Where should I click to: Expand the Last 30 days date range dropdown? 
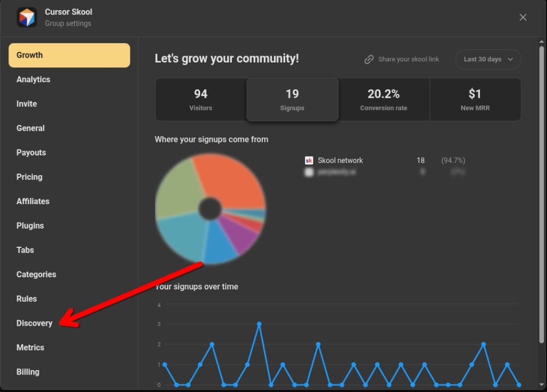(488, 59)
